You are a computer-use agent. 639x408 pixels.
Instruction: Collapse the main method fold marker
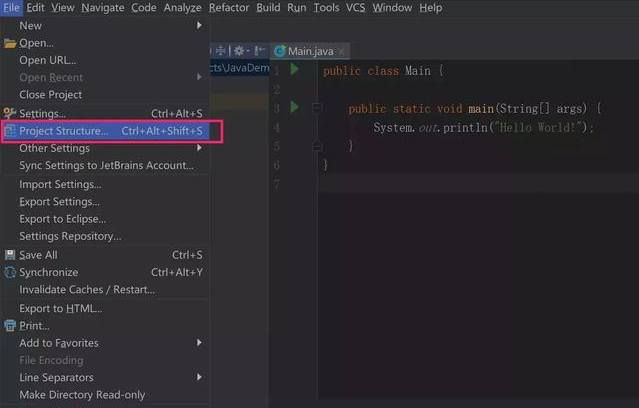pos(316,108)
